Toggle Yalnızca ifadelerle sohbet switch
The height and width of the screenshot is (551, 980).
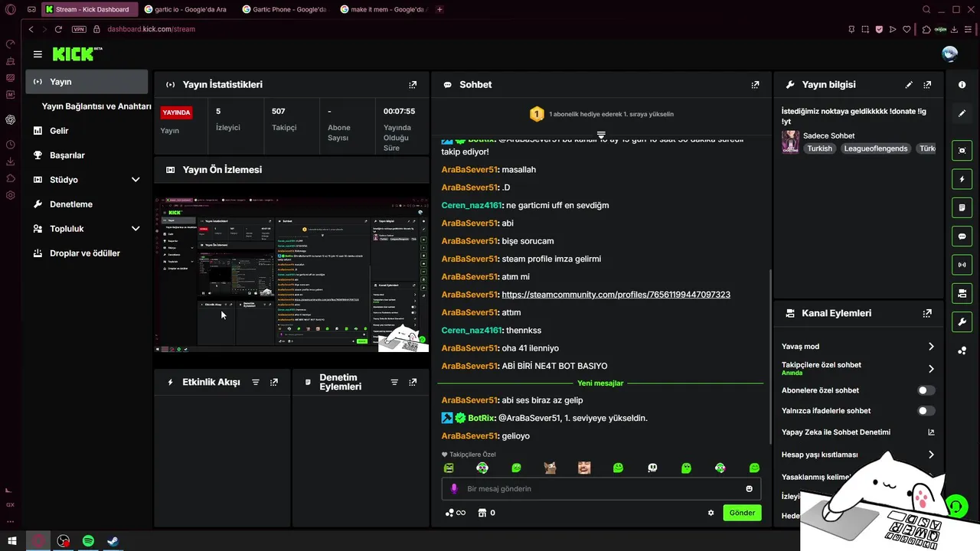(926, 411)
